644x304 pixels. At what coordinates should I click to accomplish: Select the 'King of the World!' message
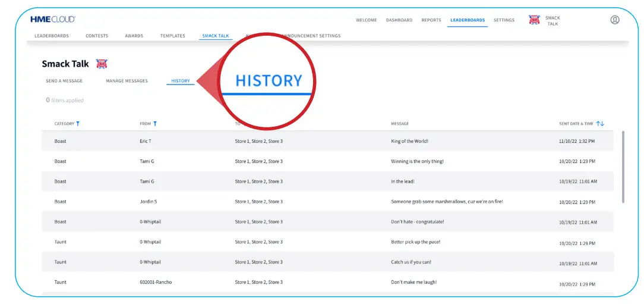tap(409, 141)
